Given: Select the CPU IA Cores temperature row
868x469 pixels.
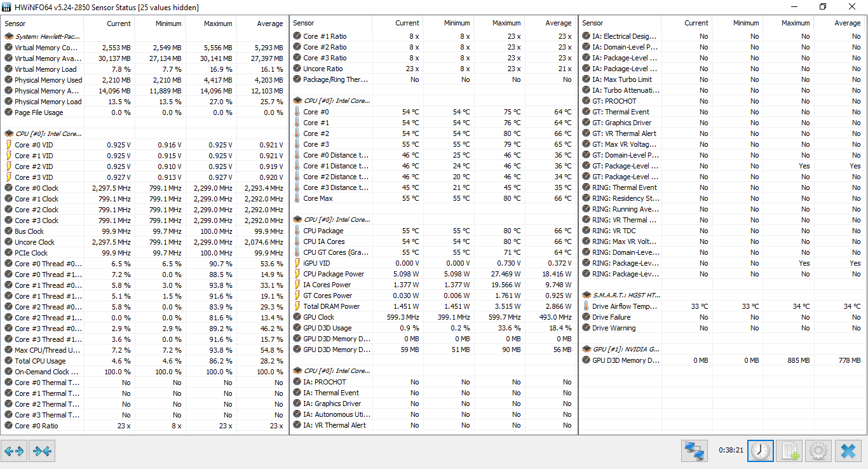Looking at the screenshot, I should pos(433,241).
